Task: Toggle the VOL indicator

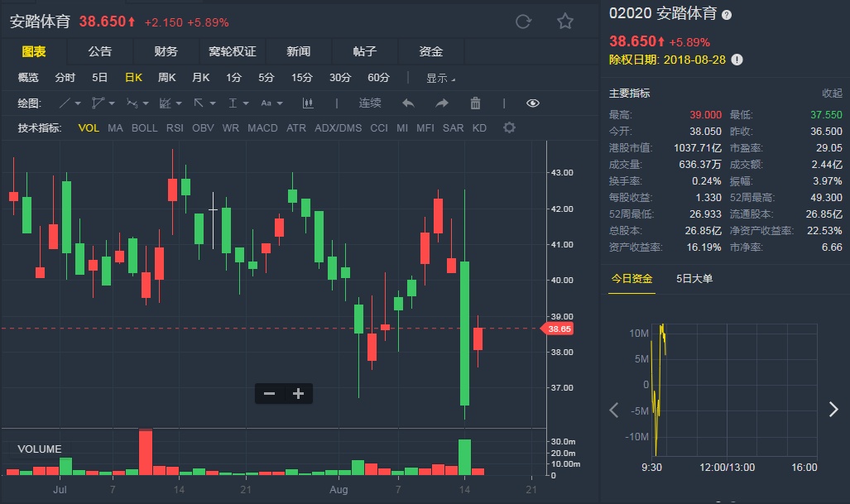Action: coord(89,128)
